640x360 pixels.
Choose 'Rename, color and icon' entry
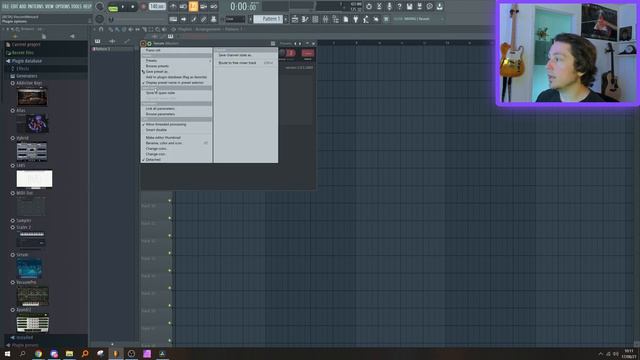pos(177,143)
